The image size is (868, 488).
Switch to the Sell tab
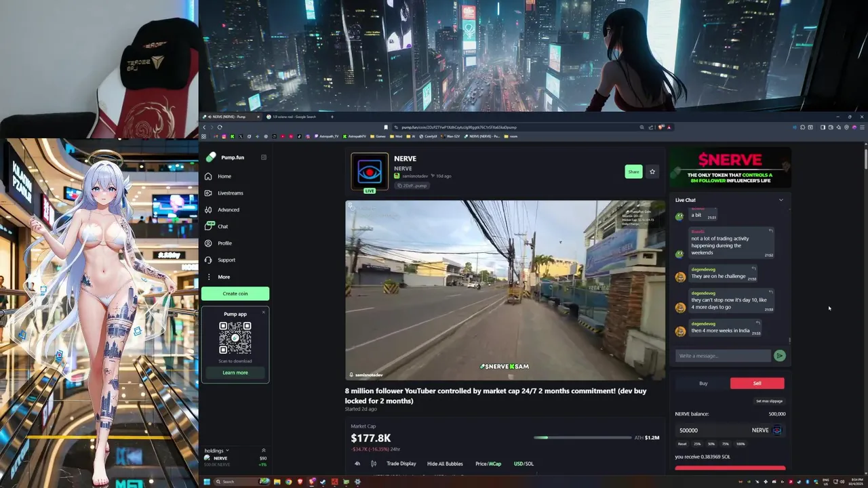(757, 384)
